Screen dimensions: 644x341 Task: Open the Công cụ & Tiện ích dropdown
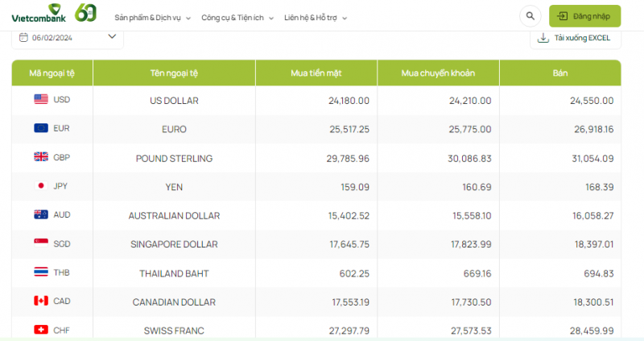237,17
